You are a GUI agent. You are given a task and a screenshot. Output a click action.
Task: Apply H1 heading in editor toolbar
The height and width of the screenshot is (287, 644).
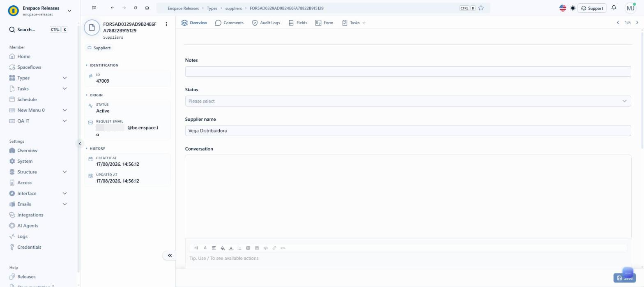[x=196, y=248]
